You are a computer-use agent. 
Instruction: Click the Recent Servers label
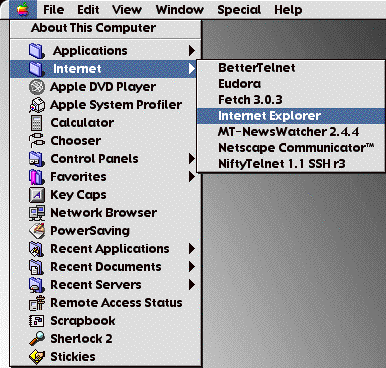point(96,285)
